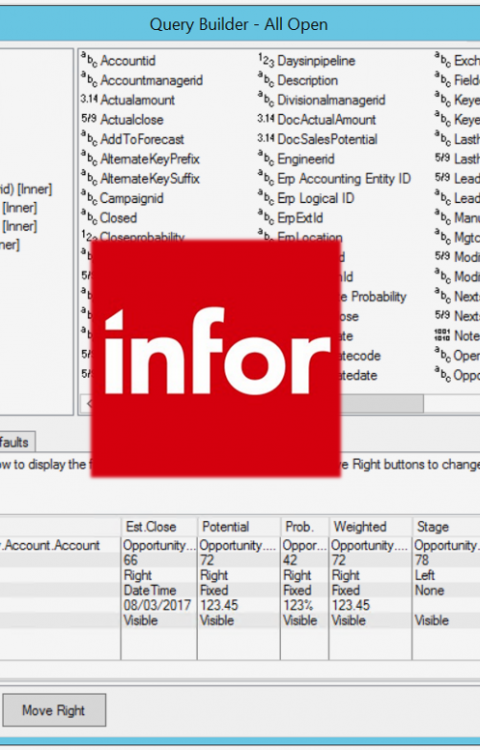Click the string type icon beside Accountid

89,60
